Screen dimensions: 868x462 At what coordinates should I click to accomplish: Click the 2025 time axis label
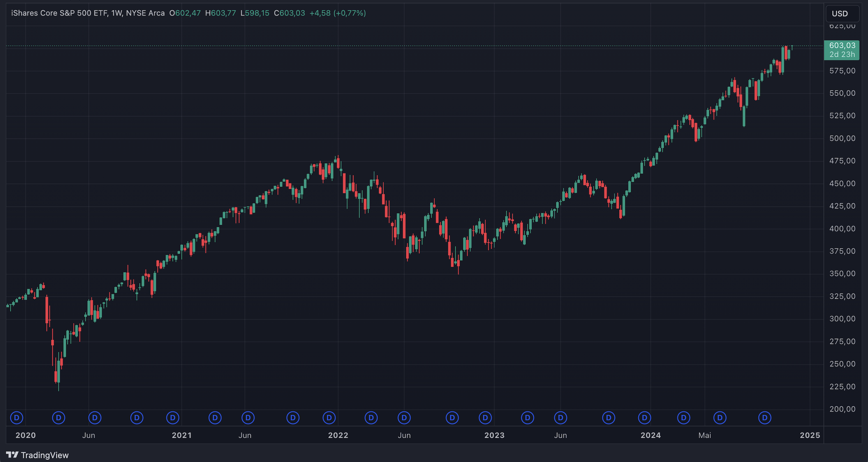click(x=810, y=435)
